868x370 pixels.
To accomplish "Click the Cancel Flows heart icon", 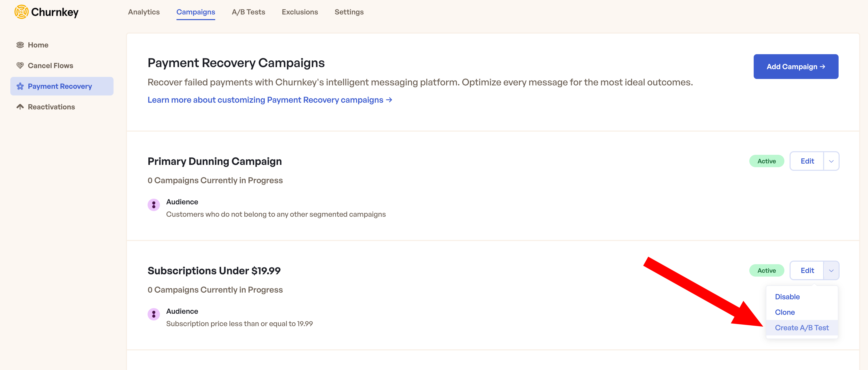I will pos(20,65).
